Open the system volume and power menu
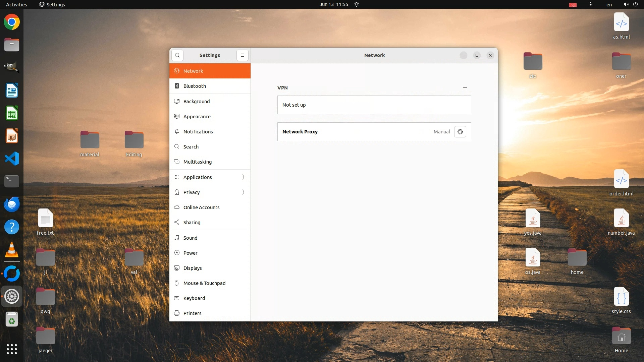The width and height of the screenshot is (644, 362). pos(630,5)
